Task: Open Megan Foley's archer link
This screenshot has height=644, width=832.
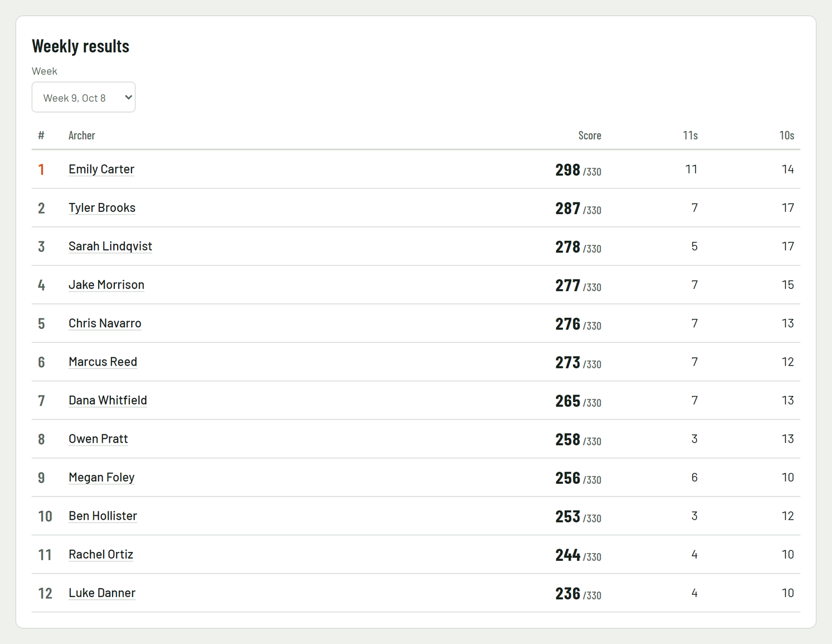Action: 102,478
